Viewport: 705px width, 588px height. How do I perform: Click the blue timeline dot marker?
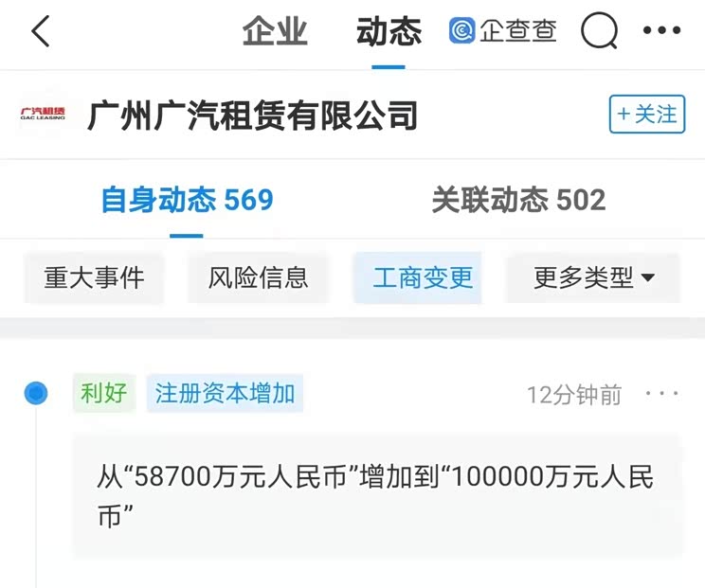(36, 393)
